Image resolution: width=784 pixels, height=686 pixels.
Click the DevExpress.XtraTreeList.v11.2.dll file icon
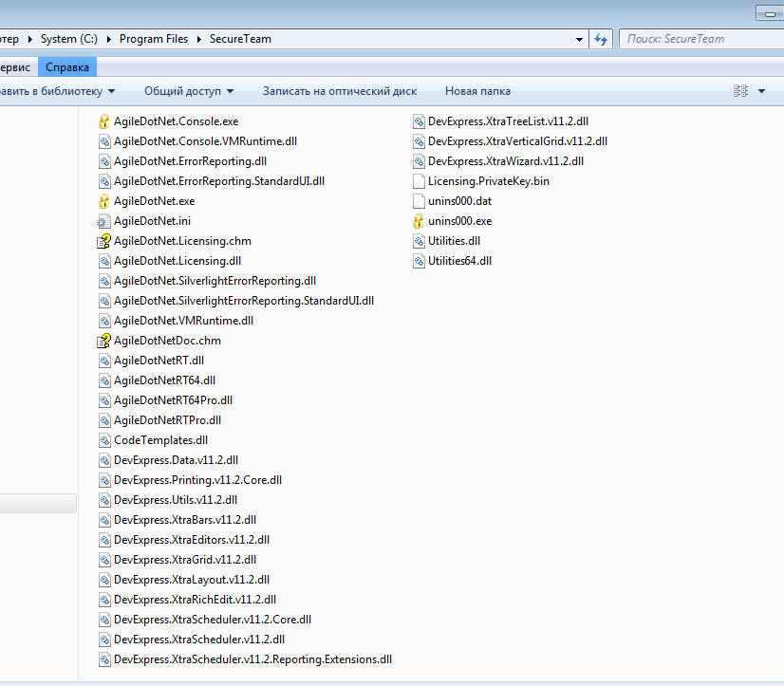(419, 121)
